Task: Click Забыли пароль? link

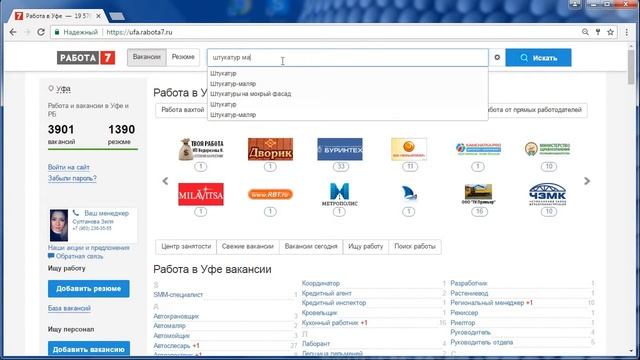Action: 72,178
